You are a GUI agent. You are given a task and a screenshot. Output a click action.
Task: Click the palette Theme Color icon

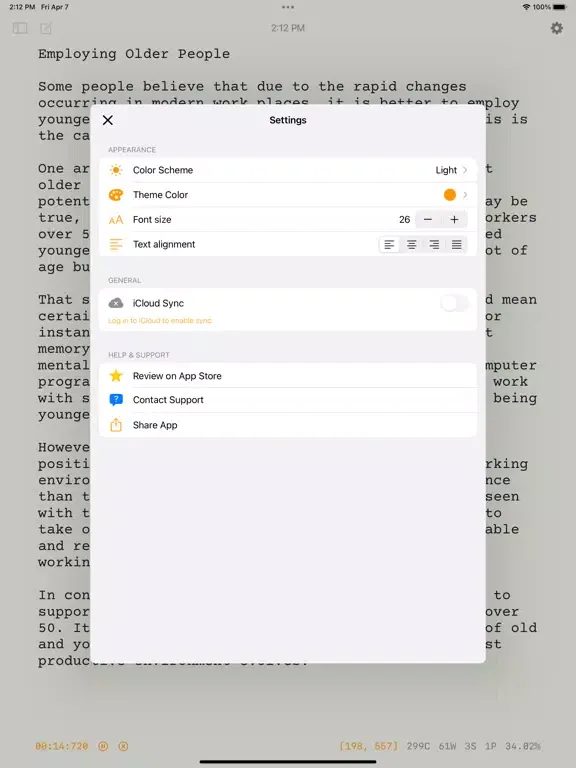116,195
